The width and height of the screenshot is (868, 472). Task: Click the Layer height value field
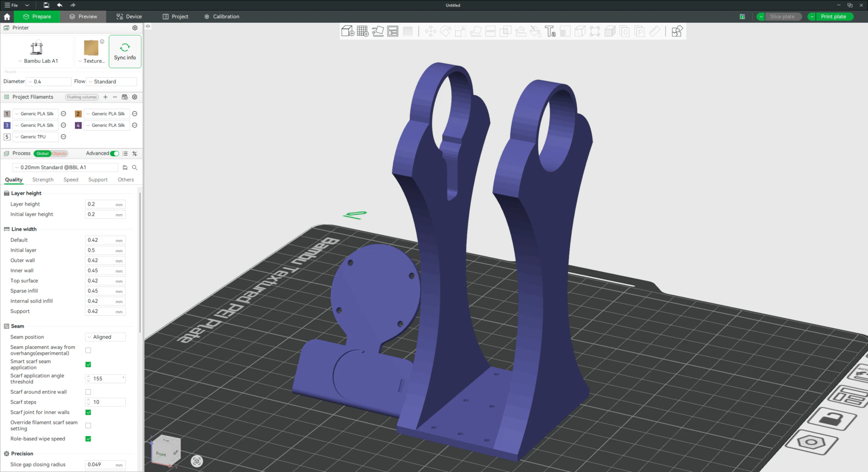pos(105,205)
